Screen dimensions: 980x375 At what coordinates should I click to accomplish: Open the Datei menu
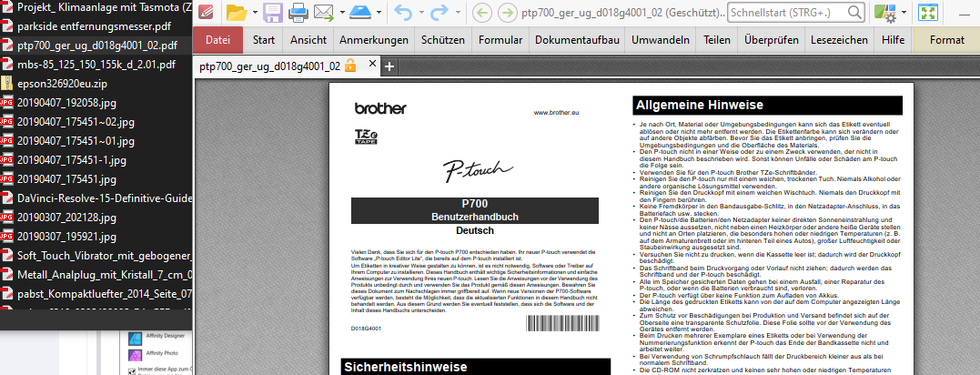pos(218,40)
